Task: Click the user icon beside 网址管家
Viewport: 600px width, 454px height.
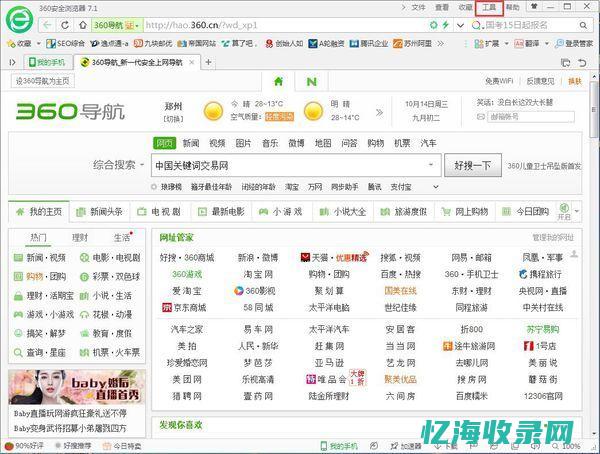Action: click(x=574, y=253)
